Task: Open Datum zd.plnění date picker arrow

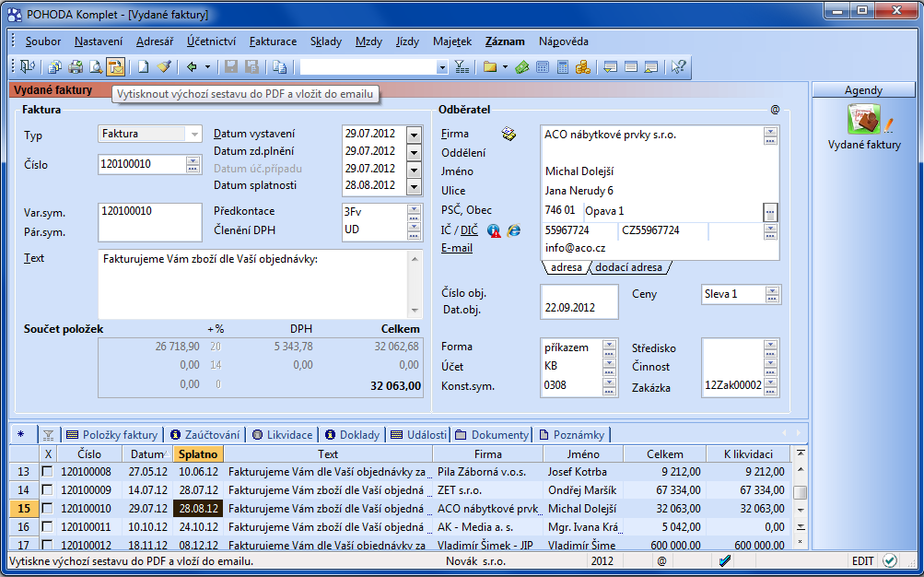Action: [x=414, y=152]
